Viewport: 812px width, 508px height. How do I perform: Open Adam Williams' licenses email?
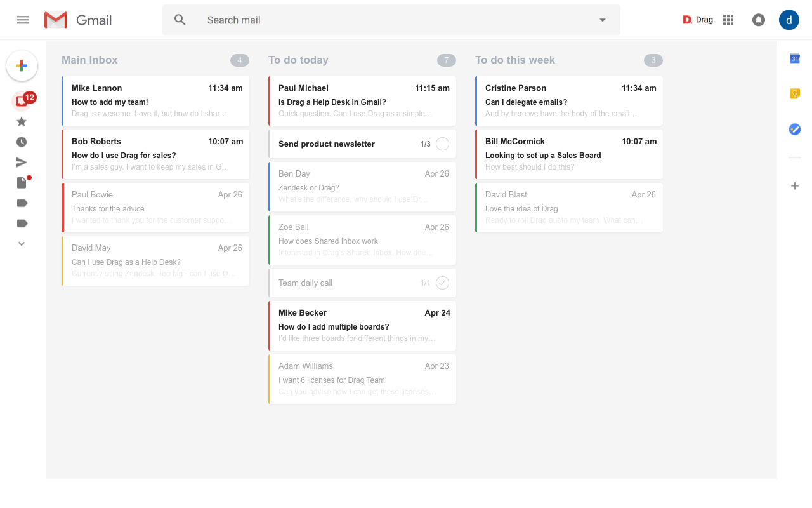click(362, 379)
